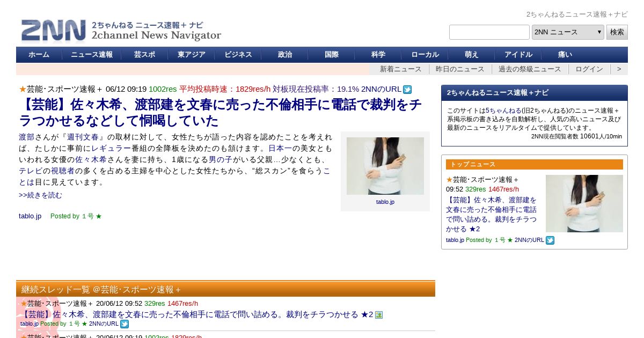Click 日本一 link in article text
This screenshot has width=644, height=338.
pos(280,148)
